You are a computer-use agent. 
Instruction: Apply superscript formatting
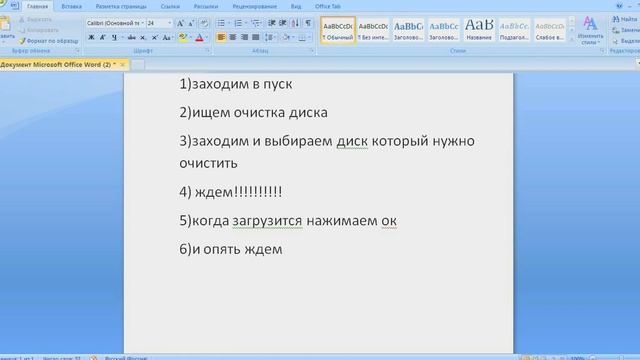pyautogui.click(x=154, y=38)
